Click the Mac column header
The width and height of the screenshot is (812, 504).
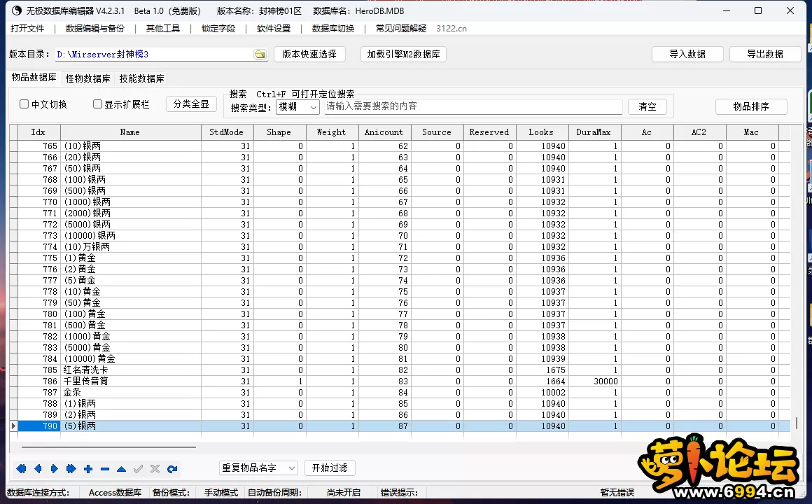point(752,132)
